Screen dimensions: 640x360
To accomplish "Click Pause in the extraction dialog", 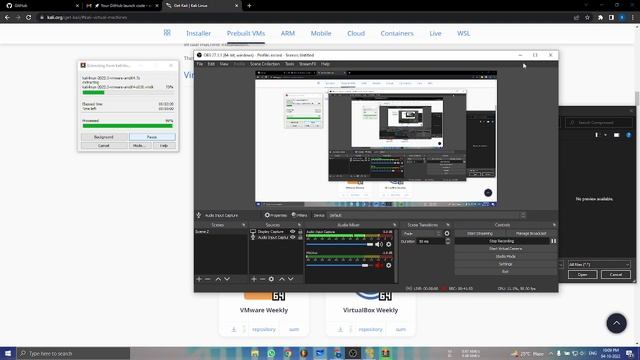I will coord(152,137).
